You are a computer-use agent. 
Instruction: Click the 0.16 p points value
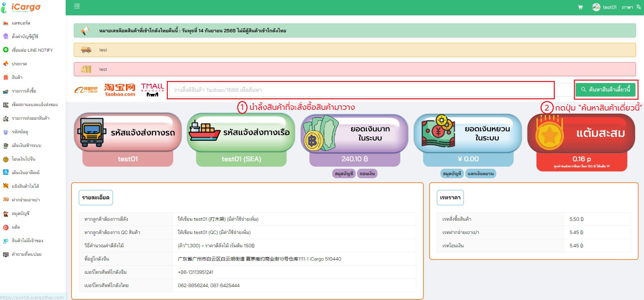tap(581, 159)
